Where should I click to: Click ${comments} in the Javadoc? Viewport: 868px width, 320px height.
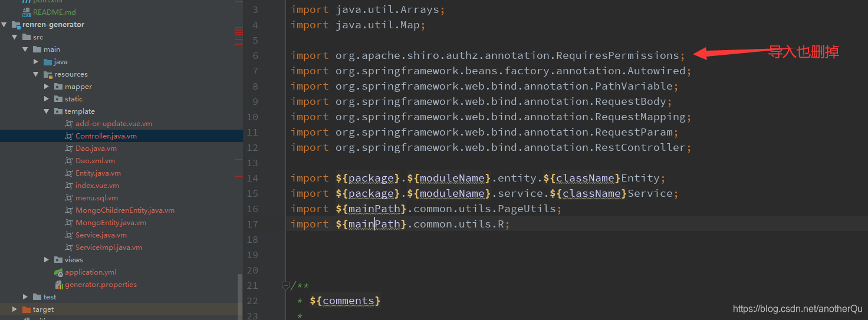click(345, 301)
